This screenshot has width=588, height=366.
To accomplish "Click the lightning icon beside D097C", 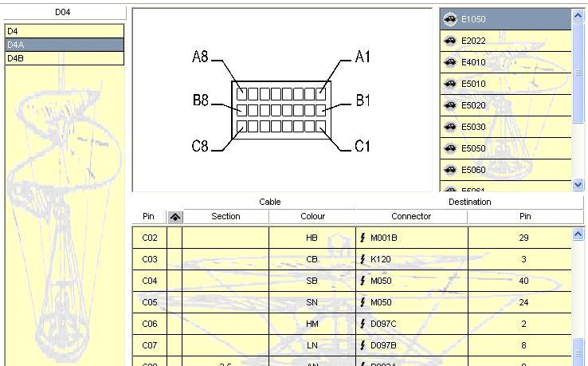I will 363,324.
